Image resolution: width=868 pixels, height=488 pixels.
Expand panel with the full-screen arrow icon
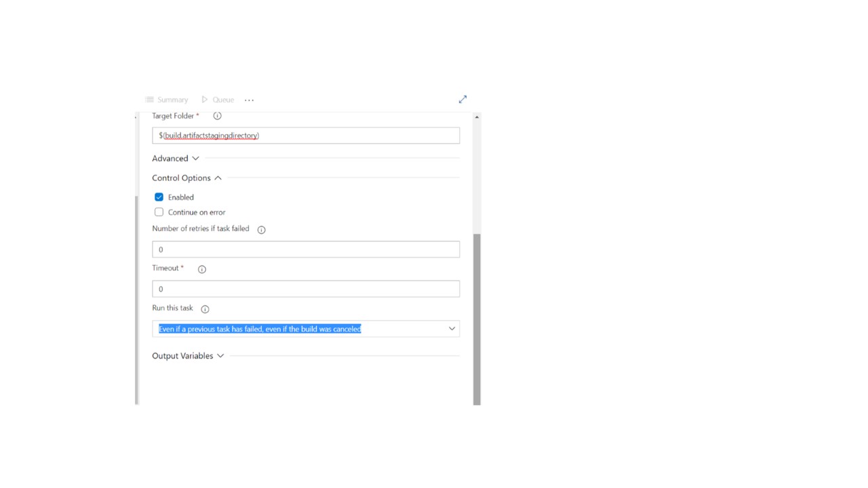coord(462,99)
